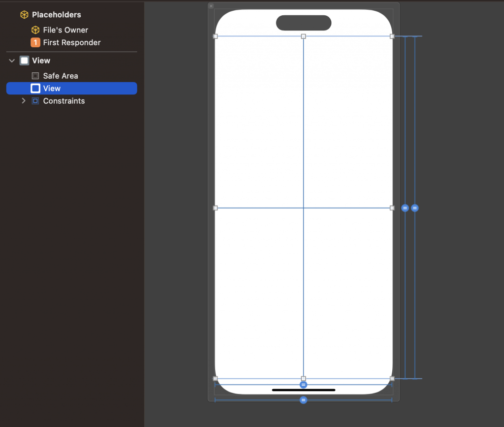Click the top-left resize handle of the view
Viewport: 504px width, 427px height.
click(216, 36)
